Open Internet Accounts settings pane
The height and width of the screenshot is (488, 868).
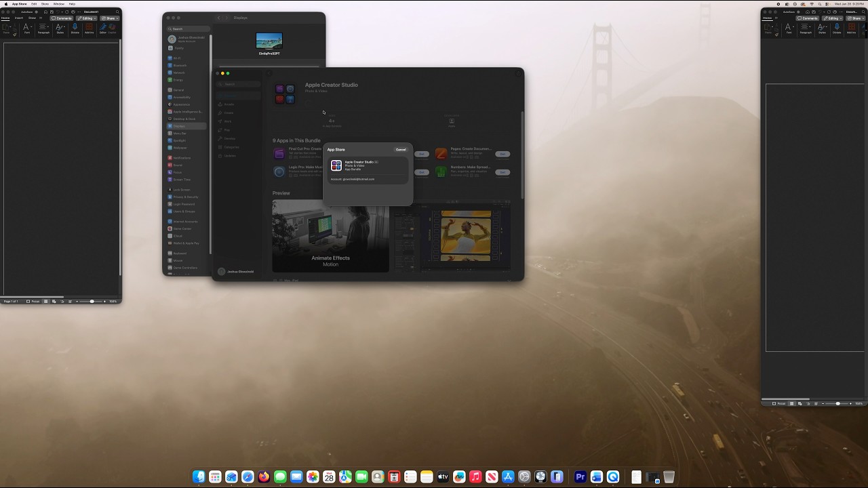point(188,222)
